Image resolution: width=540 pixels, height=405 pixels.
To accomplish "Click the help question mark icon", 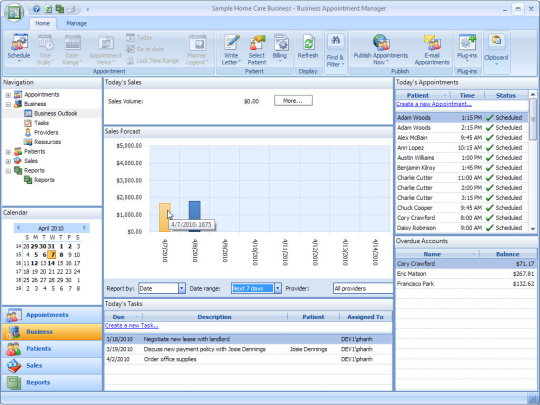I will [37, 9].
